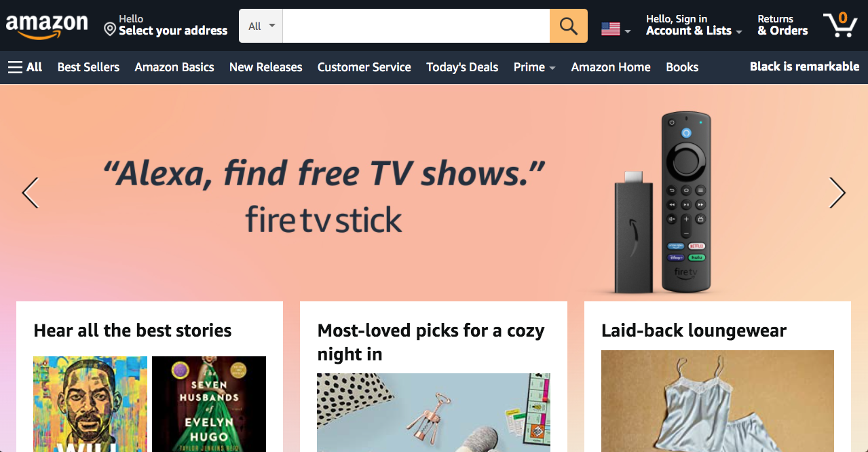
Task: Open the Prime dropdown menu
Action: click(x=535, y=67)
